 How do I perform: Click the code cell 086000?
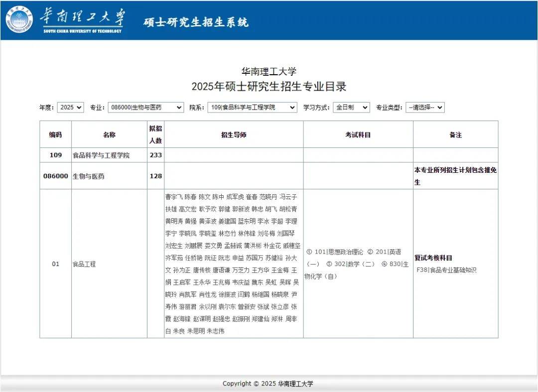[x=56, y=176]
